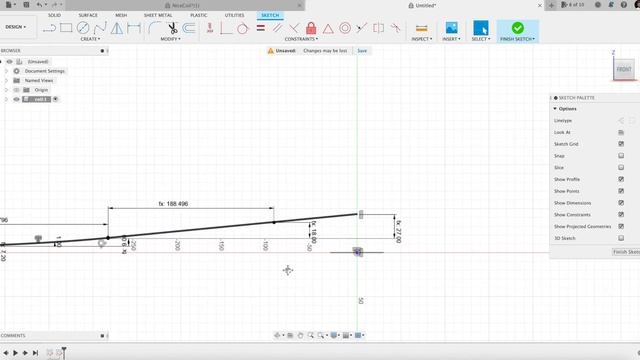The width and height of the screenshot is (640, 360).
Task: Apply the Symmetry constraint
Action: (378, 28)
